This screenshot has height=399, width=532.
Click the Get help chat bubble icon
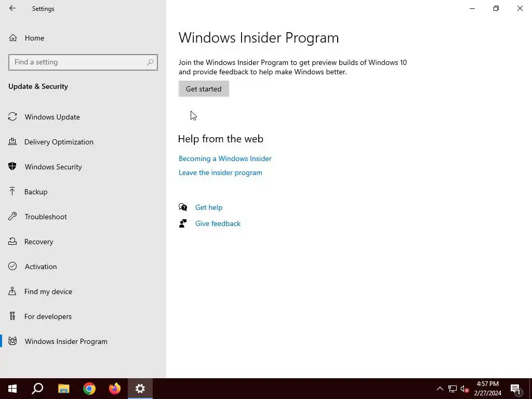183,207
